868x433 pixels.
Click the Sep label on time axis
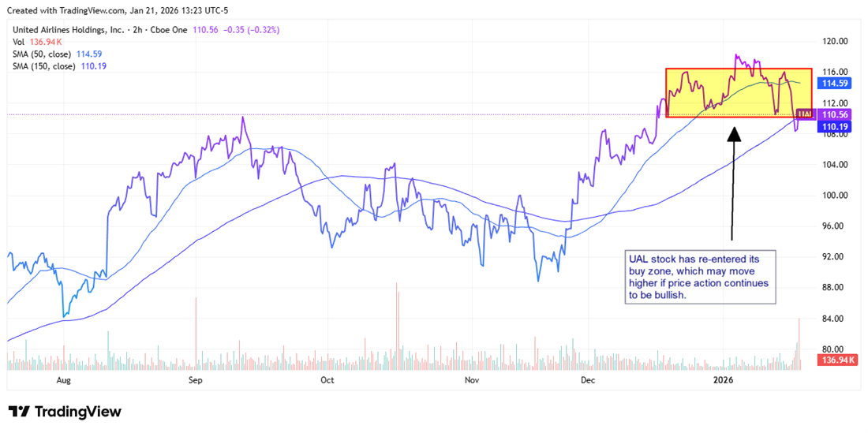point(196,380)
